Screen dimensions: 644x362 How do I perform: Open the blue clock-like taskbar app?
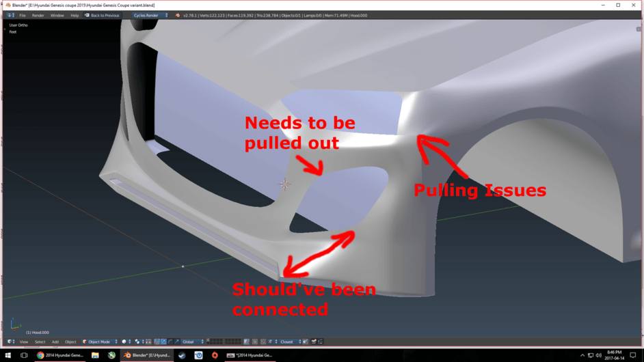click(198, 355)
